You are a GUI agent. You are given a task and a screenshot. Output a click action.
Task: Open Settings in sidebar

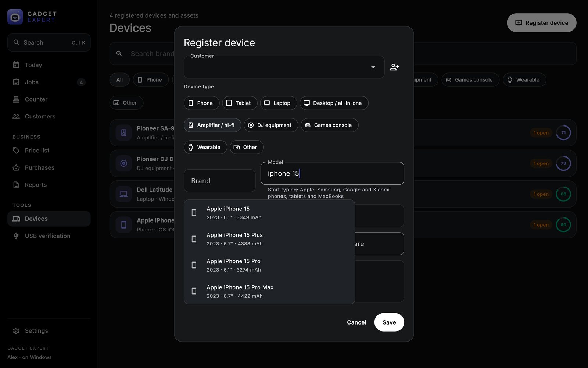click(49, 331)
